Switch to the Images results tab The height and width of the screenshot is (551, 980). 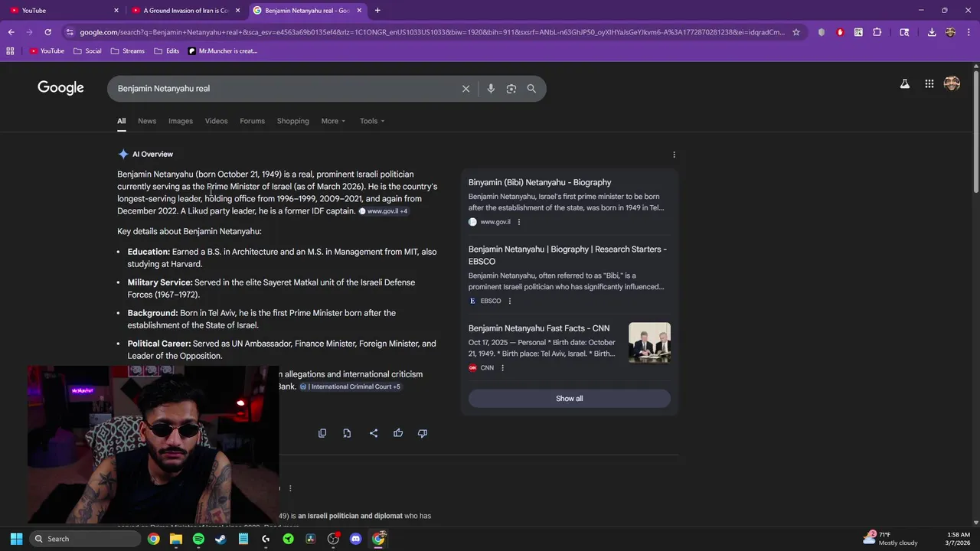click(x=181, y=121)
